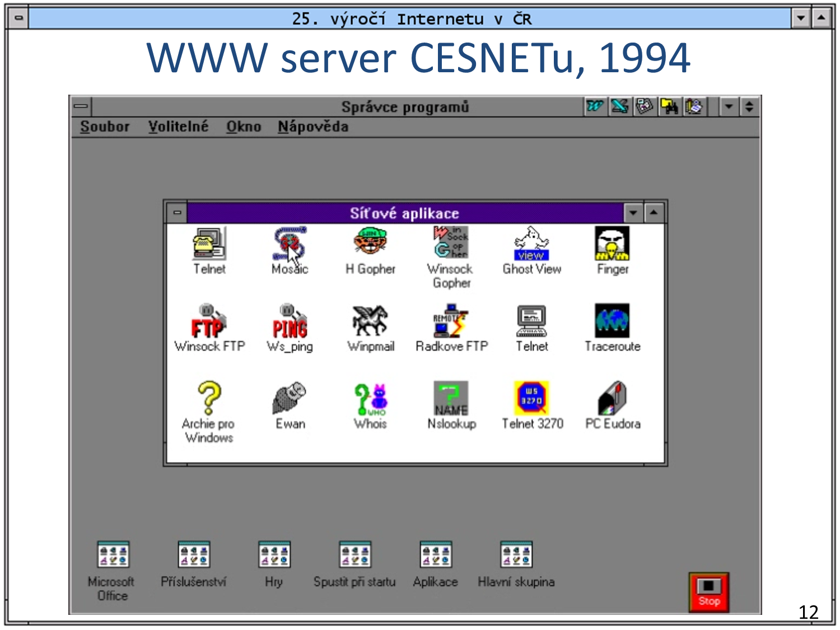The height and width of the screenshot is (630, 840).
Task: Open the Nápověda menu
Action: 313,127
